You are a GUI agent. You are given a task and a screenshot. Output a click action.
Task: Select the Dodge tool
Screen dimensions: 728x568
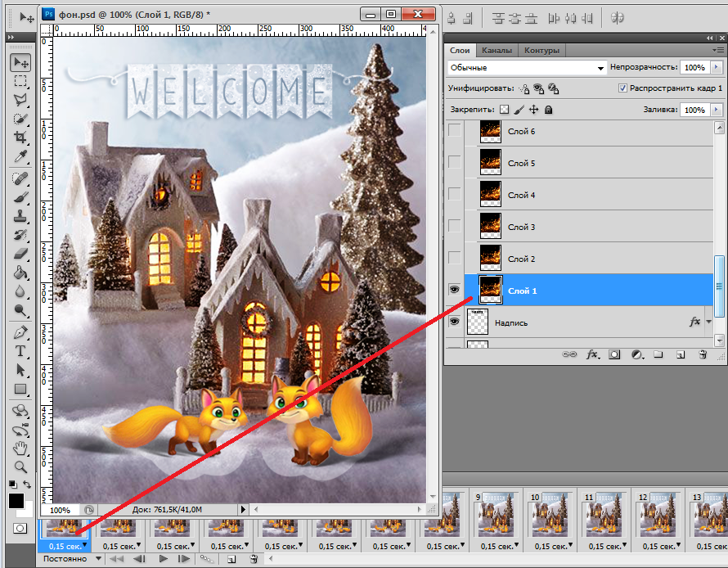coord(20,310)
